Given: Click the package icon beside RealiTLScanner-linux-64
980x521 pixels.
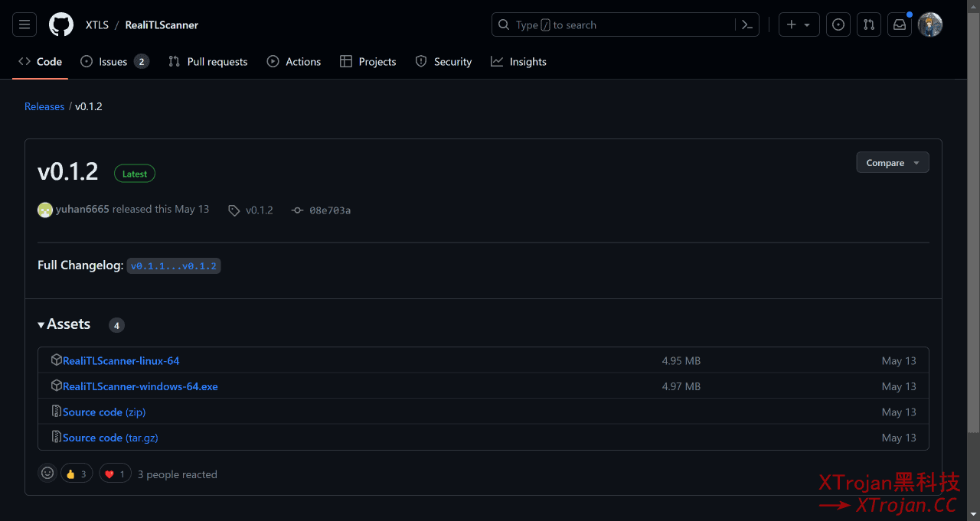Looking at the screenshot, I should pos(56,360).
